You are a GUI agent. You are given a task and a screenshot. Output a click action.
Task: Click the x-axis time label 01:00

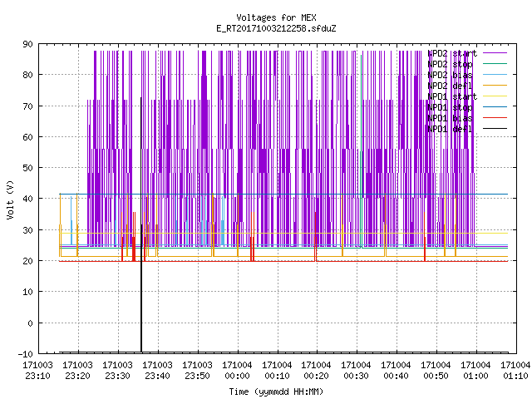coord(475,376)
